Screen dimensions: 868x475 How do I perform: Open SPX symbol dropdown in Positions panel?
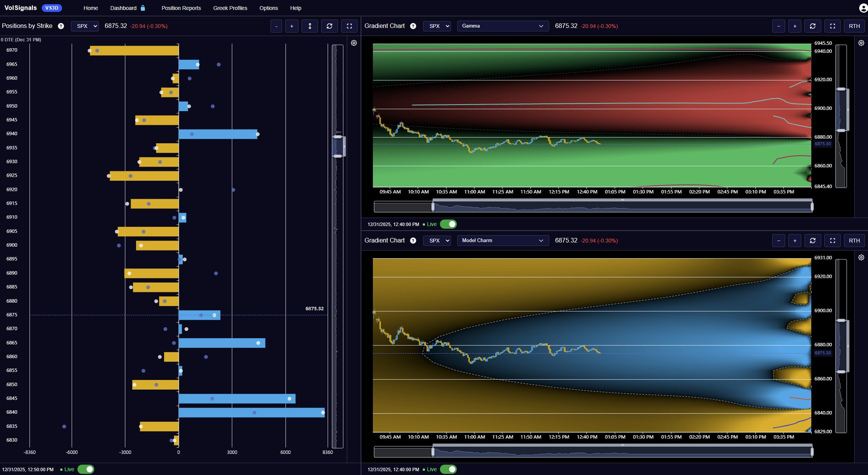(85, 26)
